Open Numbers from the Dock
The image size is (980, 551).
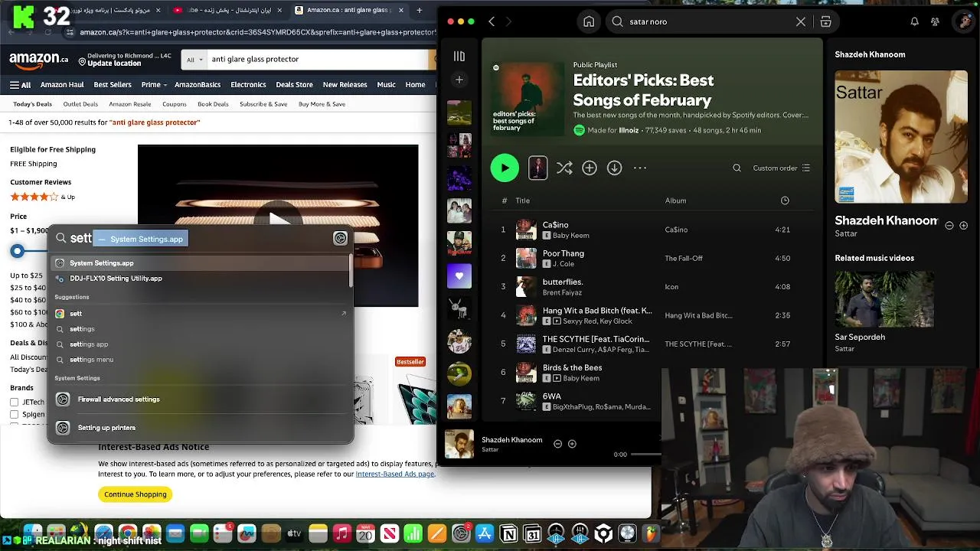pyautogui.click(x=413, y=533)
